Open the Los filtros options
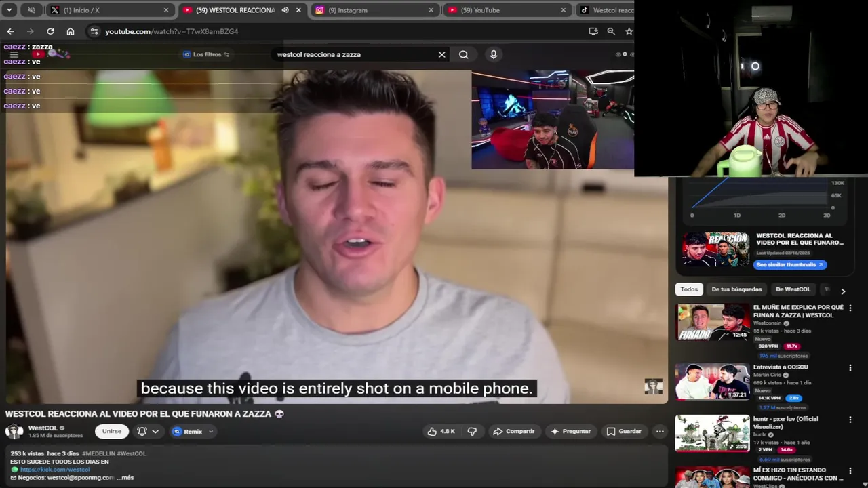 [206, 54]
